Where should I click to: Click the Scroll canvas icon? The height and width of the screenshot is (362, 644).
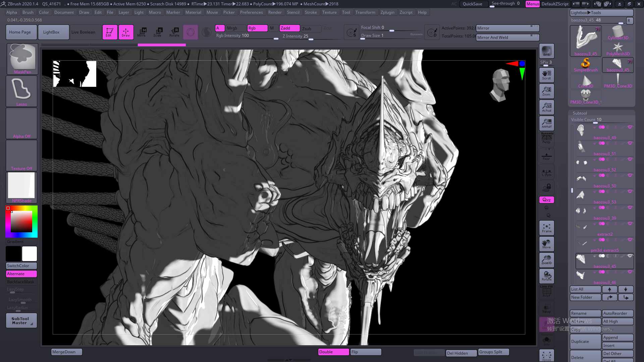coord(546,75)
